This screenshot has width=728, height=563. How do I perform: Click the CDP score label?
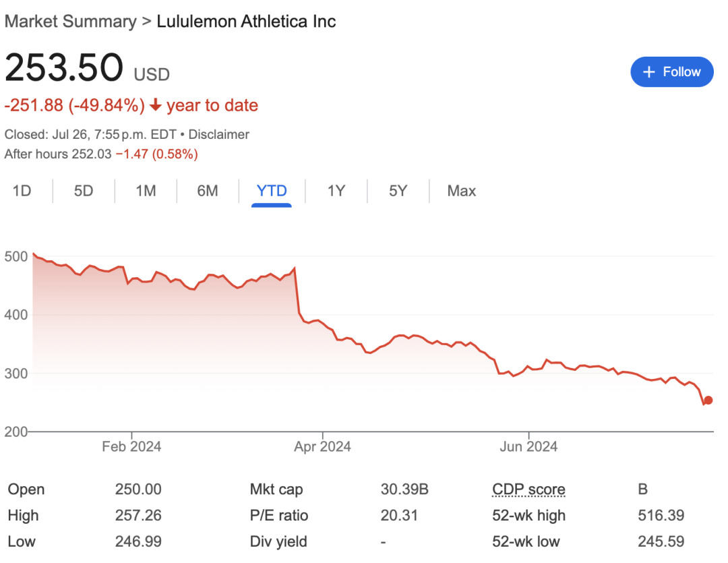pyautogui.click(x=529, y=490)
